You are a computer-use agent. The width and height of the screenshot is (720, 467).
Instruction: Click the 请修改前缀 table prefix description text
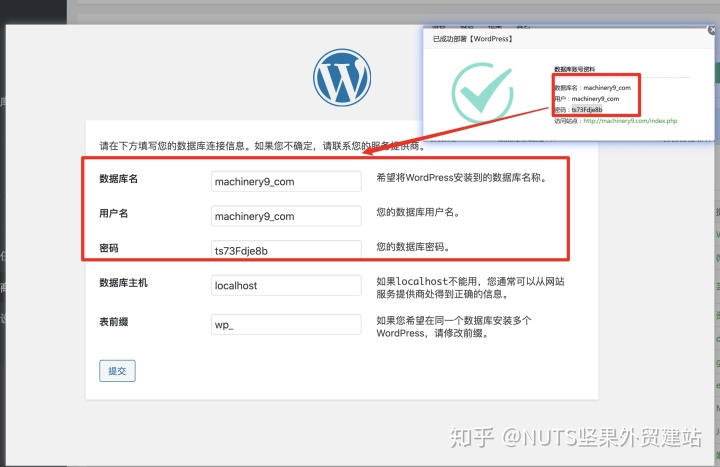tap(454, 326)
